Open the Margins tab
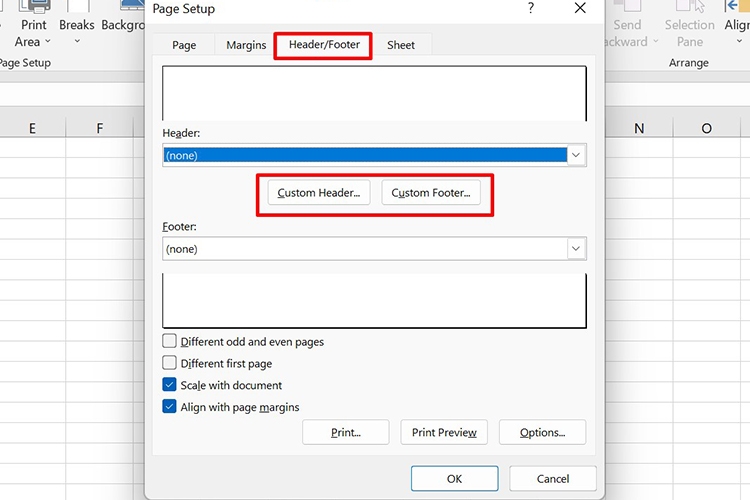 coord(246,45)
